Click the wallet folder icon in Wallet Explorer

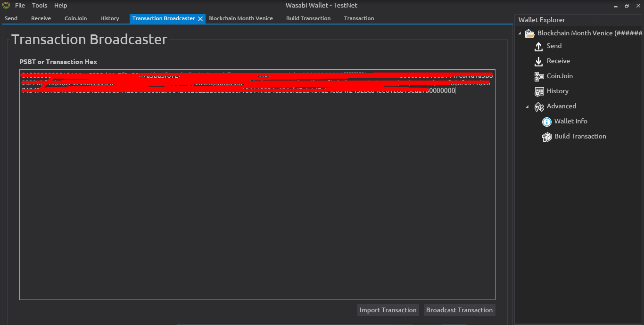[x=529, y=33]
